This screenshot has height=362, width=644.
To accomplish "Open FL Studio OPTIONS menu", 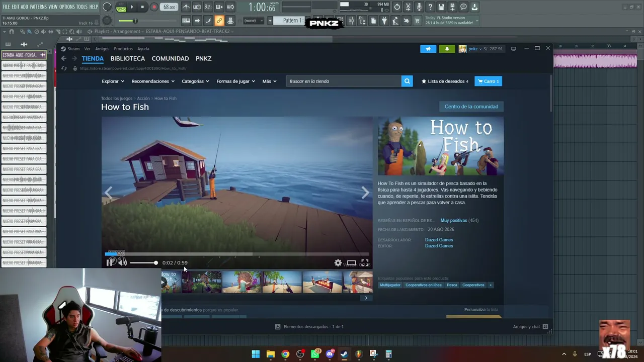I will pos(67,7).
